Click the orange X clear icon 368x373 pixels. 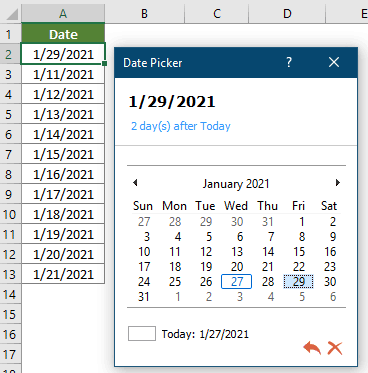tap(335, 348)
